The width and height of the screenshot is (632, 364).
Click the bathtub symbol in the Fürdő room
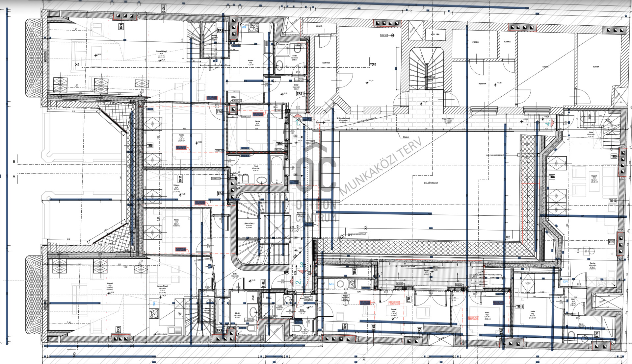coord(277,170)
